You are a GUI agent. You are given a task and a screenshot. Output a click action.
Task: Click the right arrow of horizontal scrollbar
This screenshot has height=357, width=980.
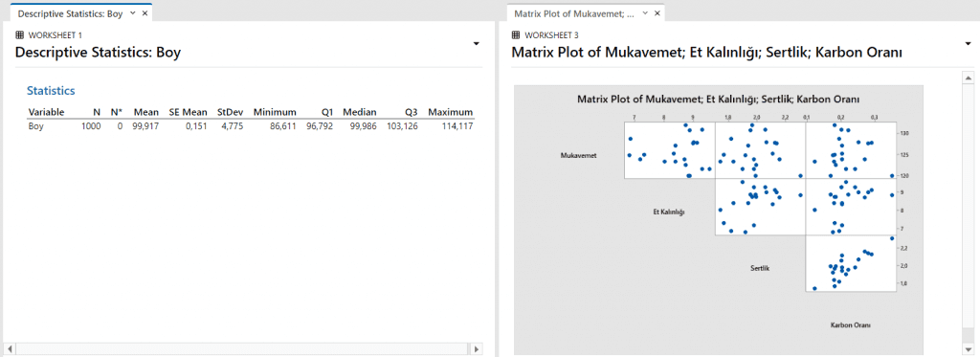pos(477,349)
